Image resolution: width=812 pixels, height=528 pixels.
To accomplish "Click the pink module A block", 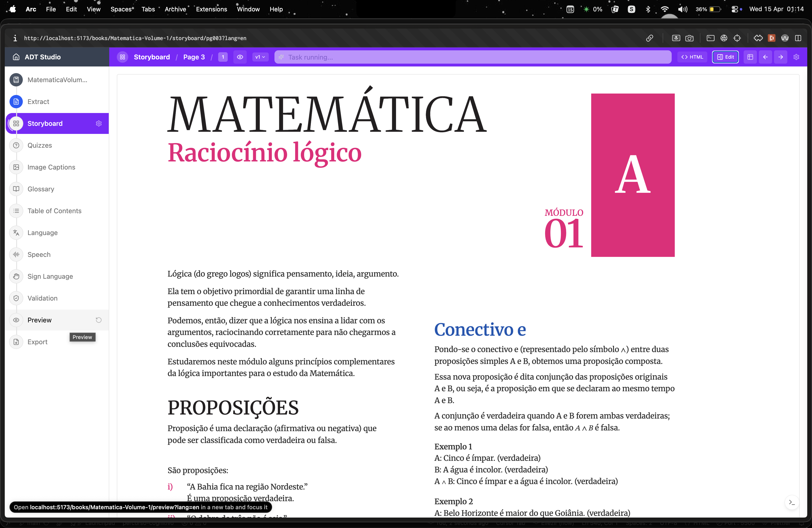I will pyautogui.click(x=633, y=175).
